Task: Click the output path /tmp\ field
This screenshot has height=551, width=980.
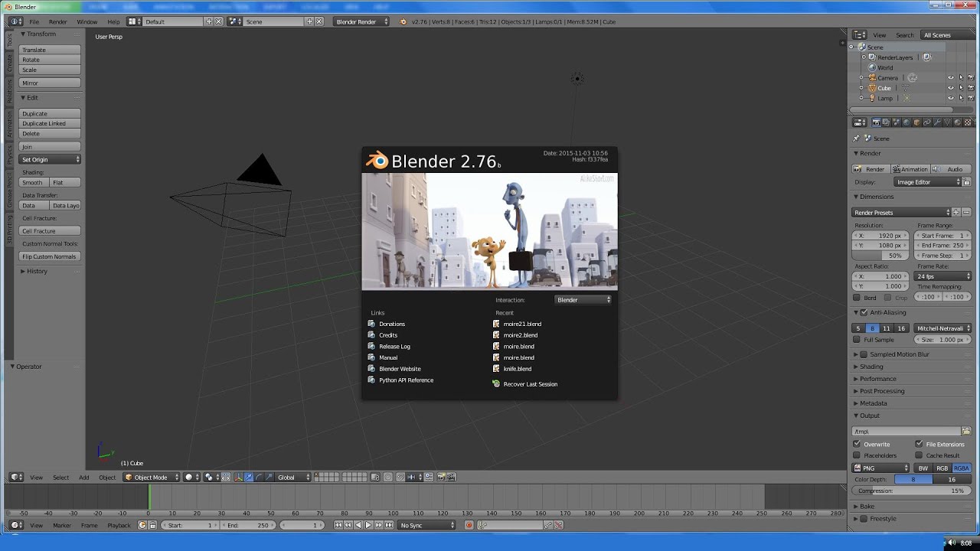Action: coord(906,432)
